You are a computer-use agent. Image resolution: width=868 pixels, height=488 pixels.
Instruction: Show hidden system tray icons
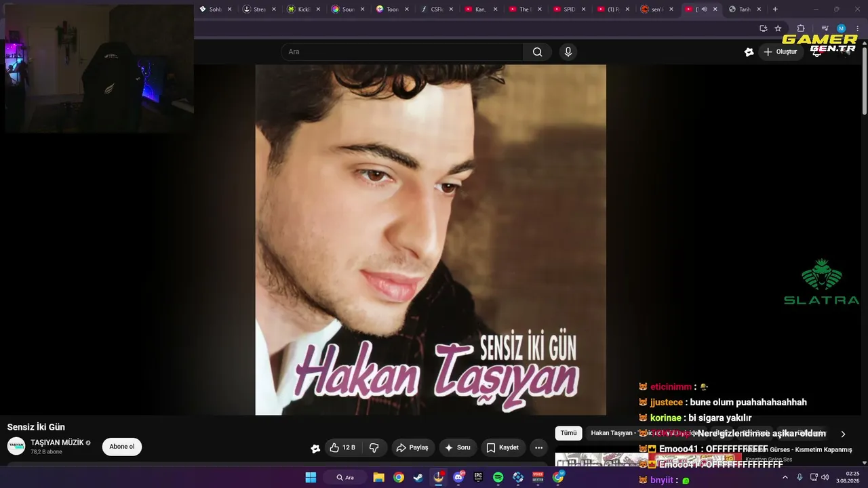(x=785, y=477)
